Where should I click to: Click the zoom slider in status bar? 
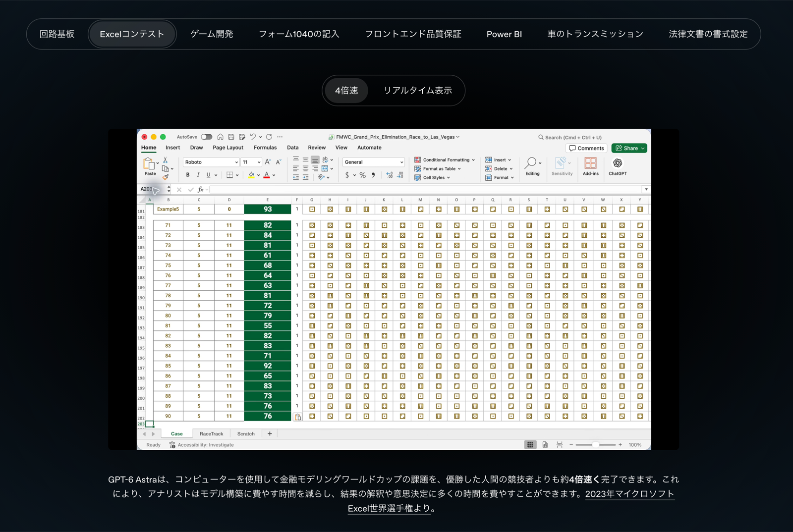click(x=595, y=445)
